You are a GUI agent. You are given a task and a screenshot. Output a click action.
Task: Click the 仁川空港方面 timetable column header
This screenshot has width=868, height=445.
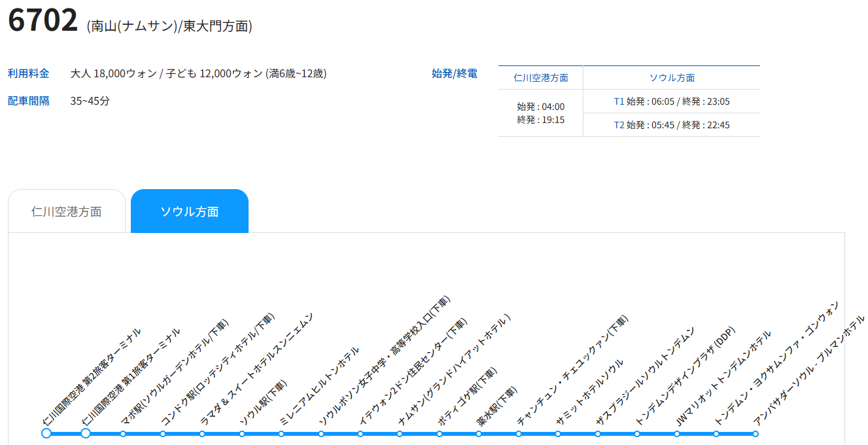tap(540, 78)
